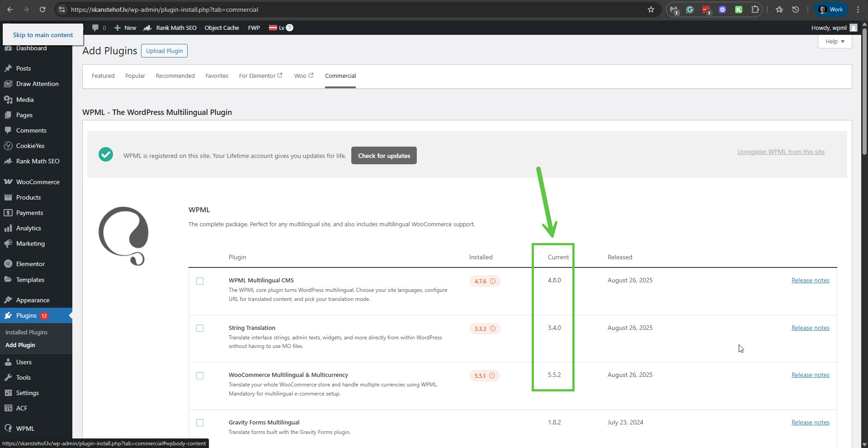
Task: Expand the Help dropdown
Action: [x=835, y=41]
